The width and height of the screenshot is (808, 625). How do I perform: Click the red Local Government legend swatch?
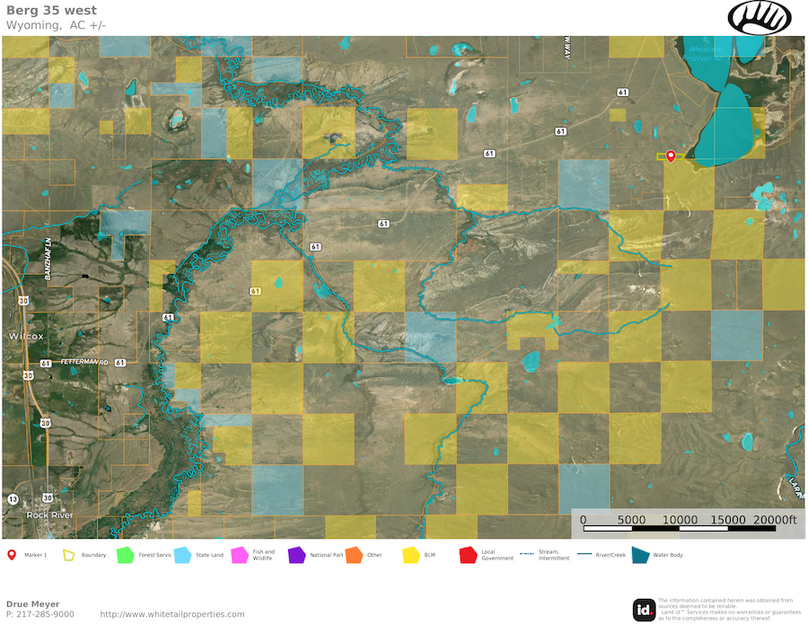tap(468, 554)
